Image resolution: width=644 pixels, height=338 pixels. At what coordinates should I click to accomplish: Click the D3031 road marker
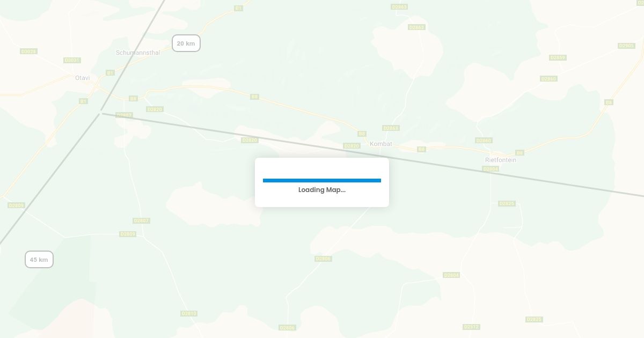(x=72, y=60)
